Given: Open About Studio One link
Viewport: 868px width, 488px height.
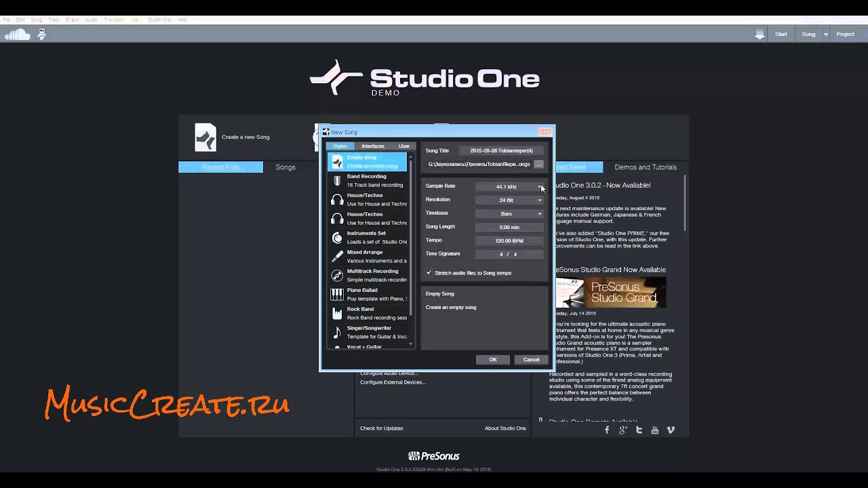Looking at the screenshot, I should (505, 428).
